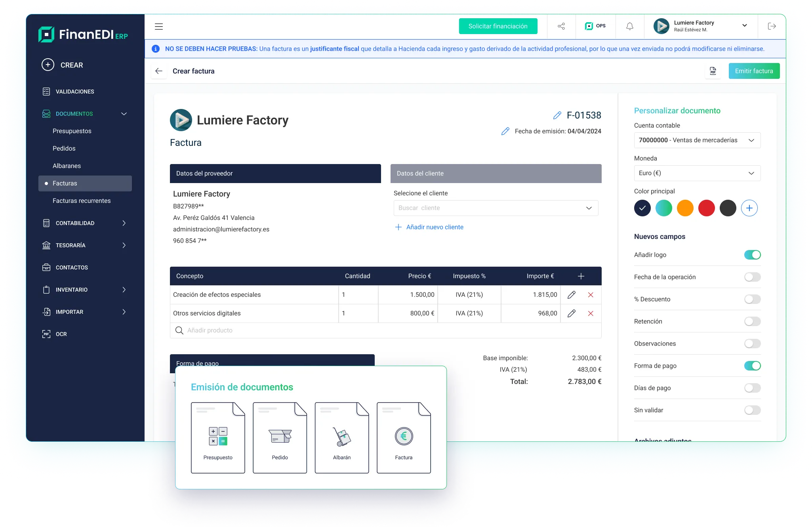
Task: Click the logout icon
Action: pyautogui.click(x=772, y=26)
